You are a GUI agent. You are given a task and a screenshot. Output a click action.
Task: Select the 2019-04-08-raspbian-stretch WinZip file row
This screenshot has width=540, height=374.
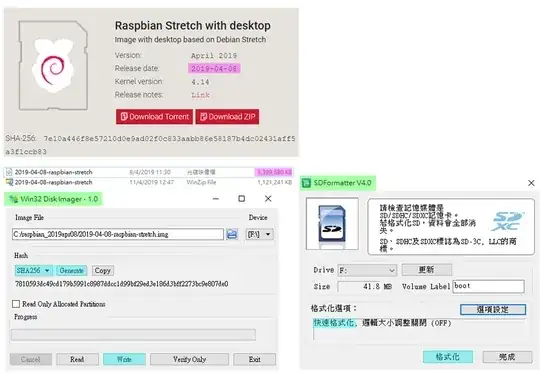[149, 182]
